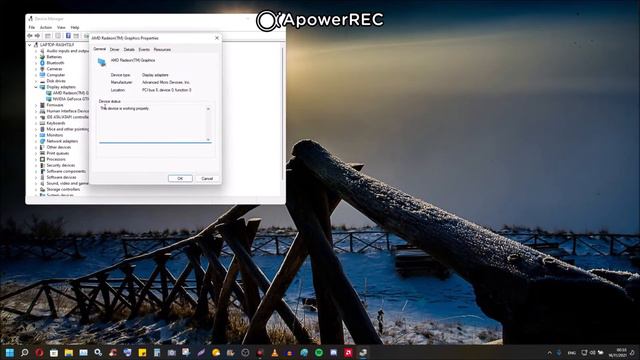
Task: Expand the Firmware node
Action: tap(36, 105)
